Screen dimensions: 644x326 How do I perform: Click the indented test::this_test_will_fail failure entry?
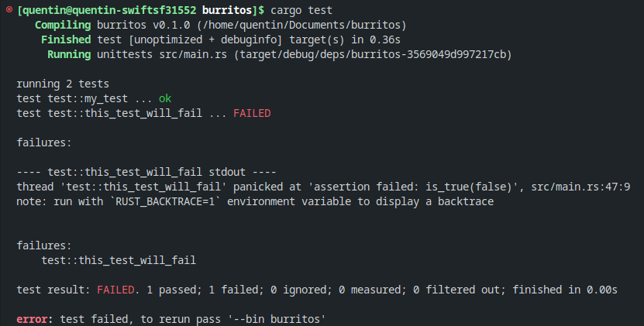click(x=119, y=260)
